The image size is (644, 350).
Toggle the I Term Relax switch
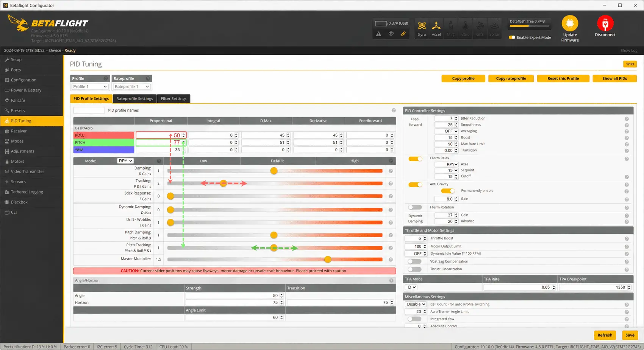(415, 159)
